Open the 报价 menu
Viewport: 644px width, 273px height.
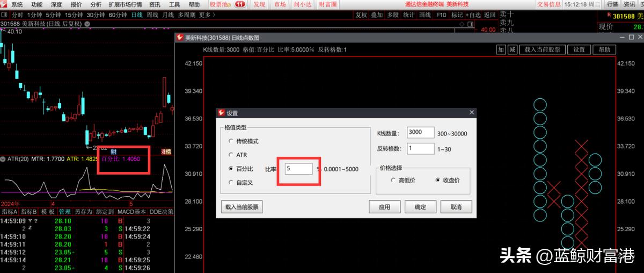pyautogui.click(x=76, y=4)
